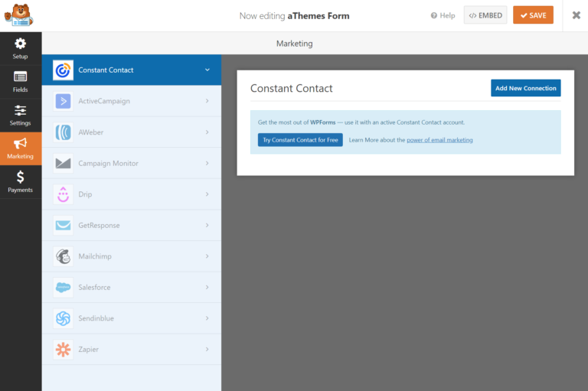This screenshot has width=588, height=391.
Task: Collapse the Constant Contact chevron
Action: click(x=207, y=70)
